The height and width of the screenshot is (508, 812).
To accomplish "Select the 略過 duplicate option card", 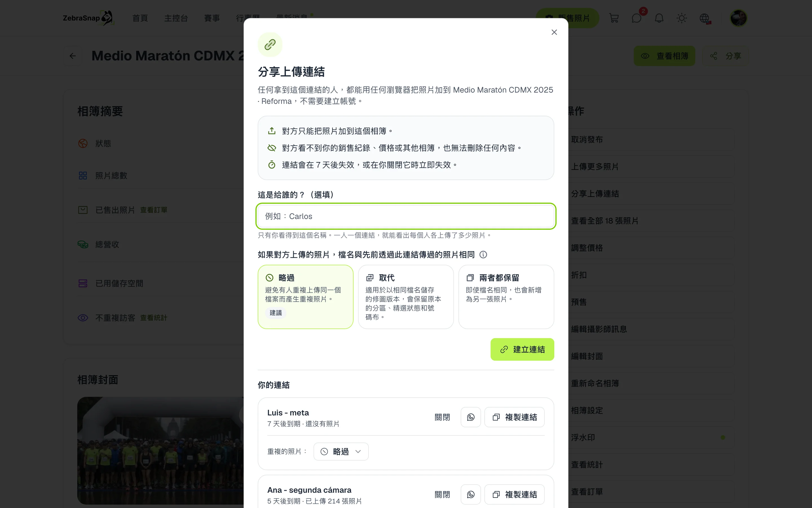I will [305, 297].
